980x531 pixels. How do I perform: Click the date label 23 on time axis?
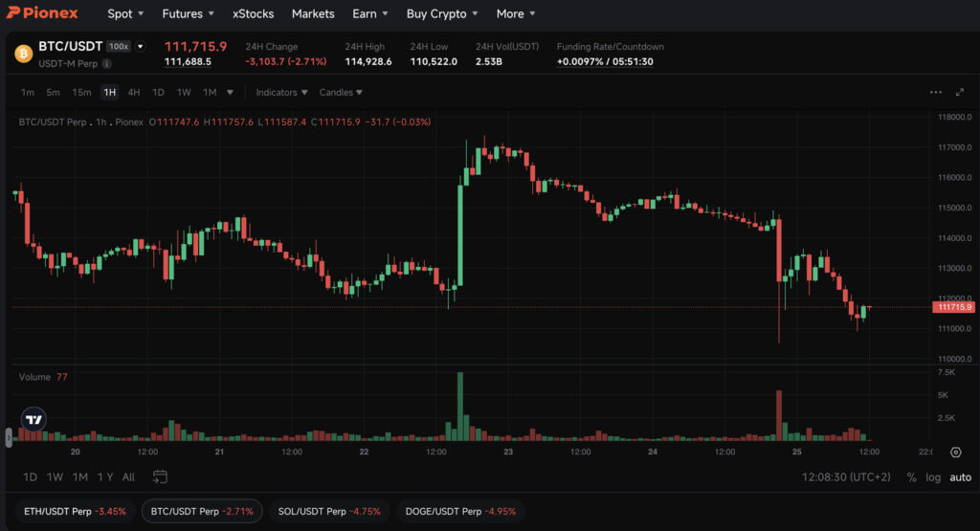(x=508, y=452)
